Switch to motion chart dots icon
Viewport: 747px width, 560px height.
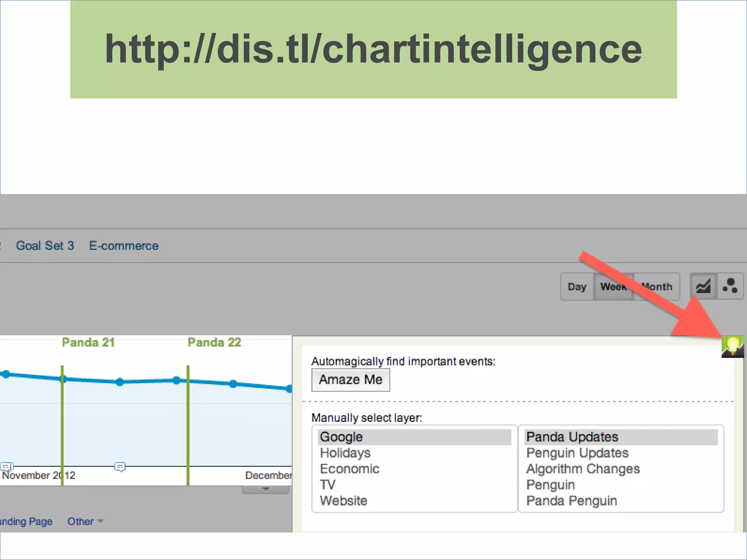coord(731,286)
